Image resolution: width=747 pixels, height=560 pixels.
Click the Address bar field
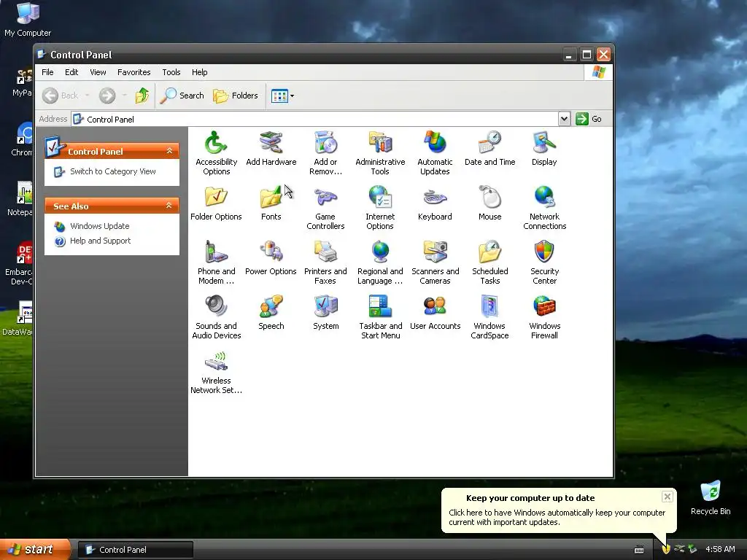315,119
